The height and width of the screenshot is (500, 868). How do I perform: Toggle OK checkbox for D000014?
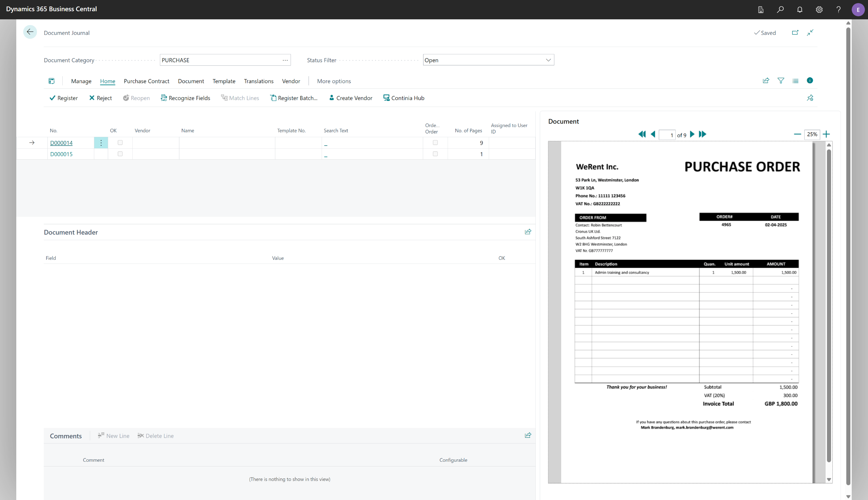point(120,143)
